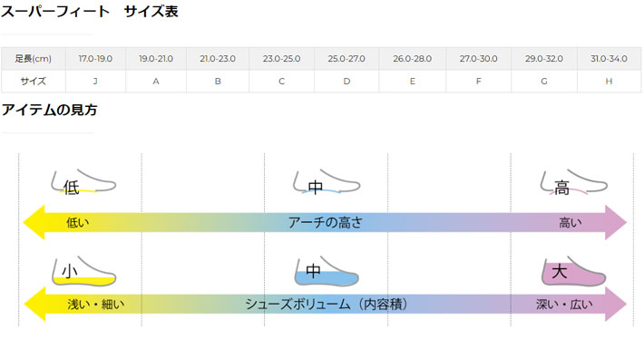The height and width of the screenshot is (339, 644).
Task: Click the pink arrowhead beside 深い・広い
Action: [x=616, y=305]
